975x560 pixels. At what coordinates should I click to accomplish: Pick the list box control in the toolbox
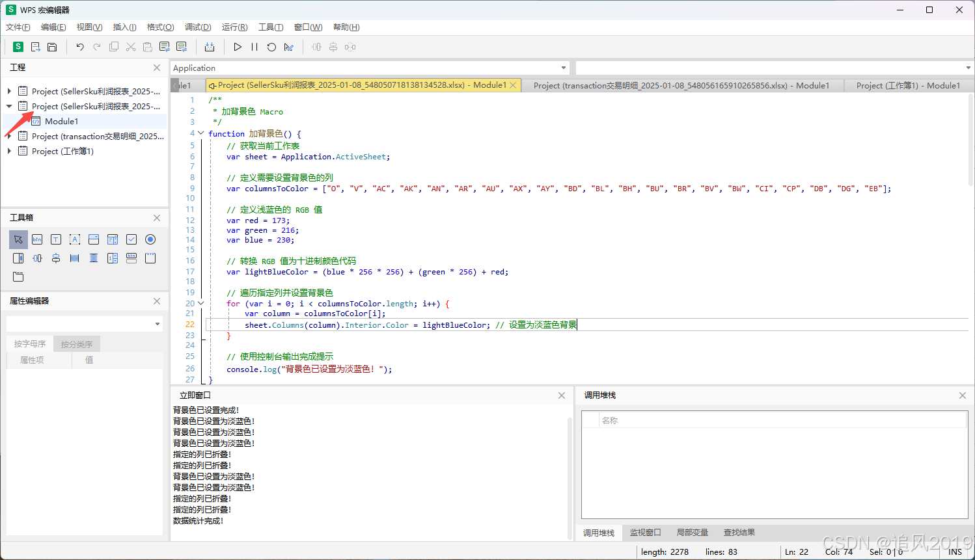coord(113,239)
